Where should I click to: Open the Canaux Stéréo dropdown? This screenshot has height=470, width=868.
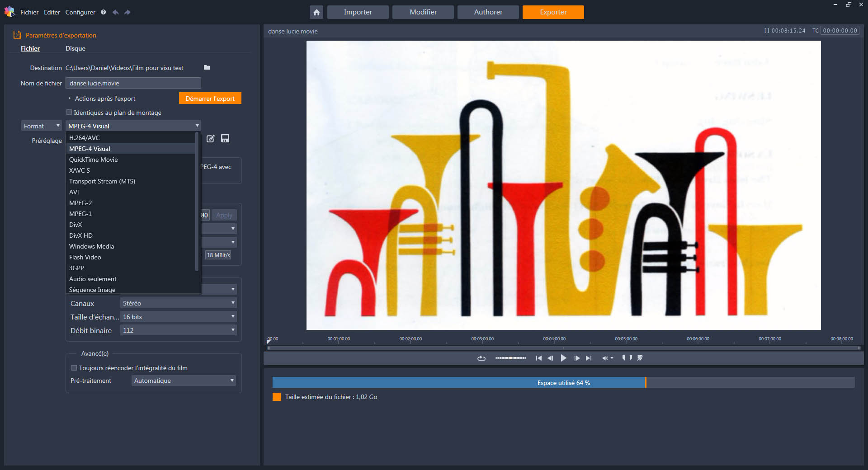click(x=179, y=303)
